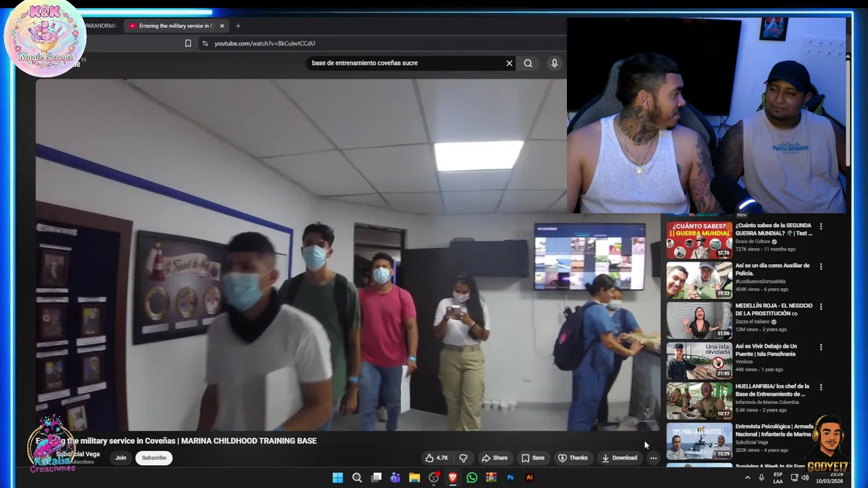Open taskbar Search

357,477
